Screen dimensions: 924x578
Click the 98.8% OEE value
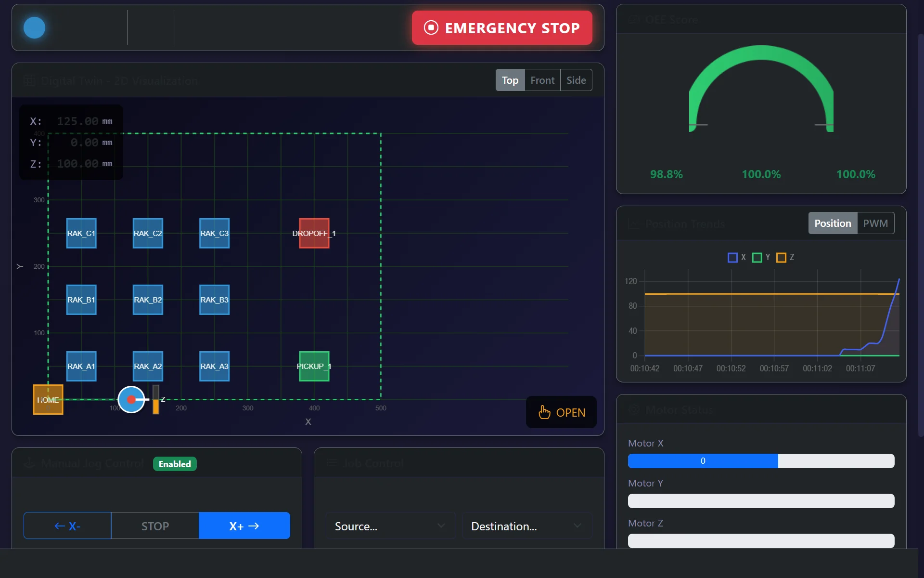click(667, 174)
